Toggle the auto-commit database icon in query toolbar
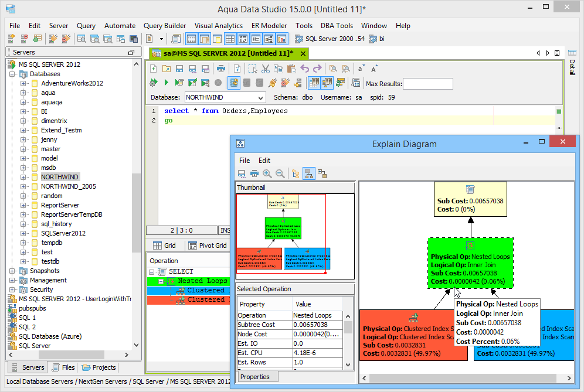 tap(234, 83)
